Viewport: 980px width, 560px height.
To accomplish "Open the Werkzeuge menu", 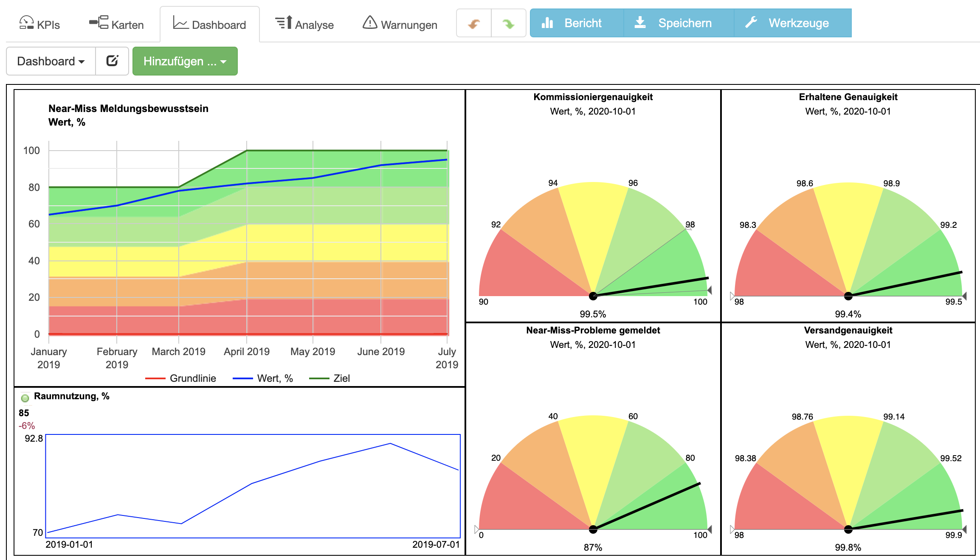I will tap(788, 23).
